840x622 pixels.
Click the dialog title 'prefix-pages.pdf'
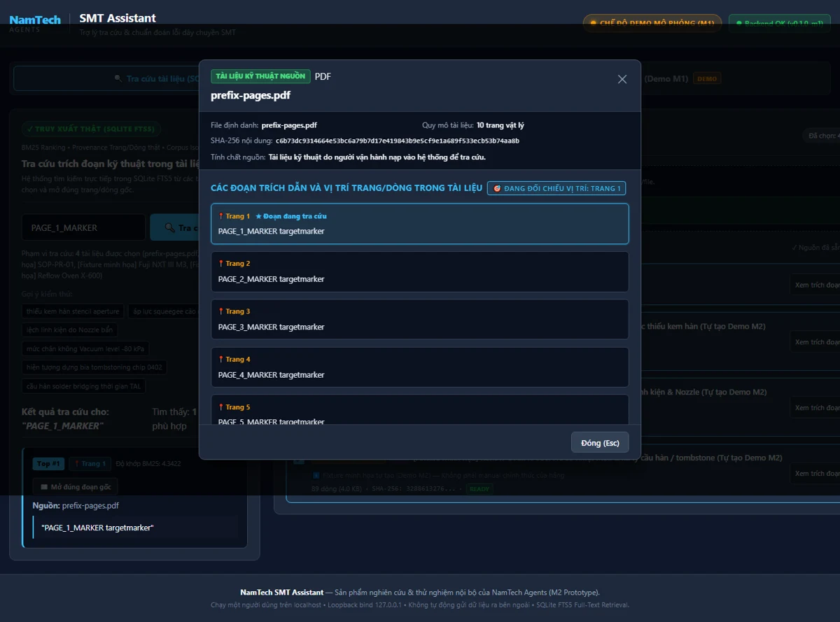pyautogui.click(x=251, y=95)
